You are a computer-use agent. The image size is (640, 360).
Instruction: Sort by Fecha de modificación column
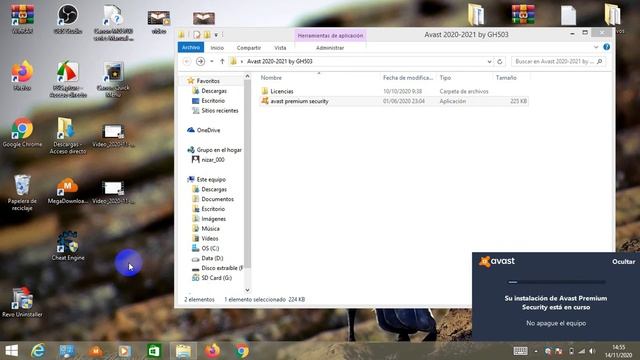pos(408,78)
